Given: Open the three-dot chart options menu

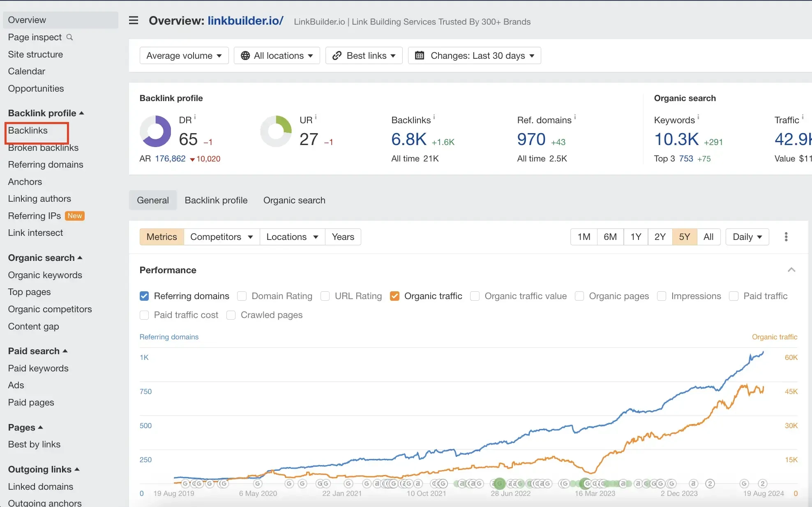Looking at the screenshot, I should [x=786, y=237].
